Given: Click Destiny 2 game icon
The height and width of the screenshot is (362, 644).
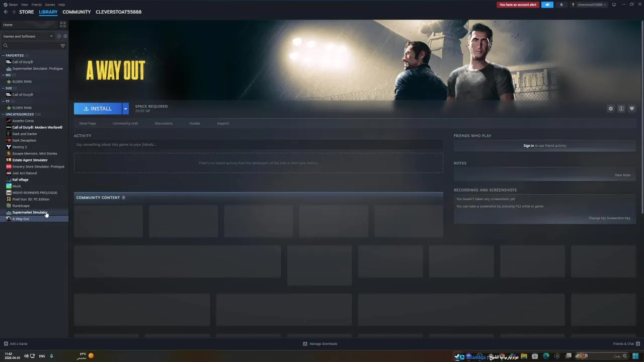Looking at the screenshot, I should (9, 147).
